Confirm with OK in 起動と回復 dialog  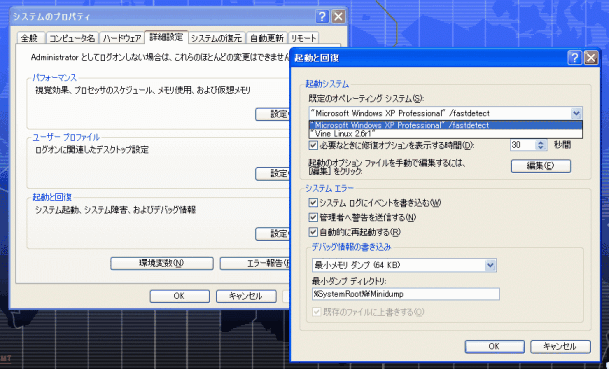(x=494, y=346)
